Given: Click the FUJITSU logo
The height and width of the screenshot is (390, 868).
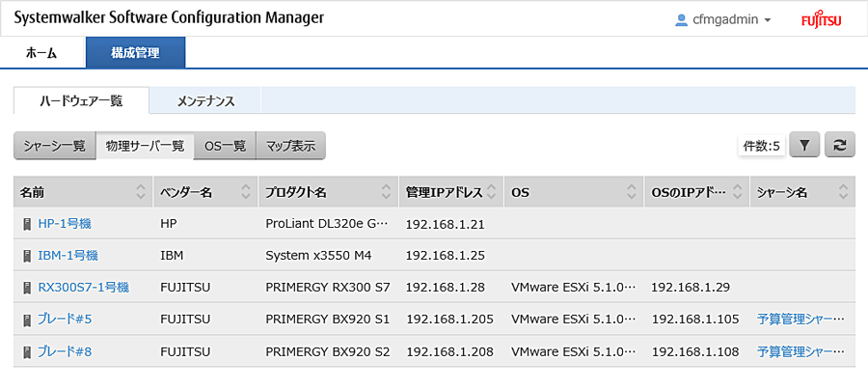Looking at the screenshot, I should point(822,20).
